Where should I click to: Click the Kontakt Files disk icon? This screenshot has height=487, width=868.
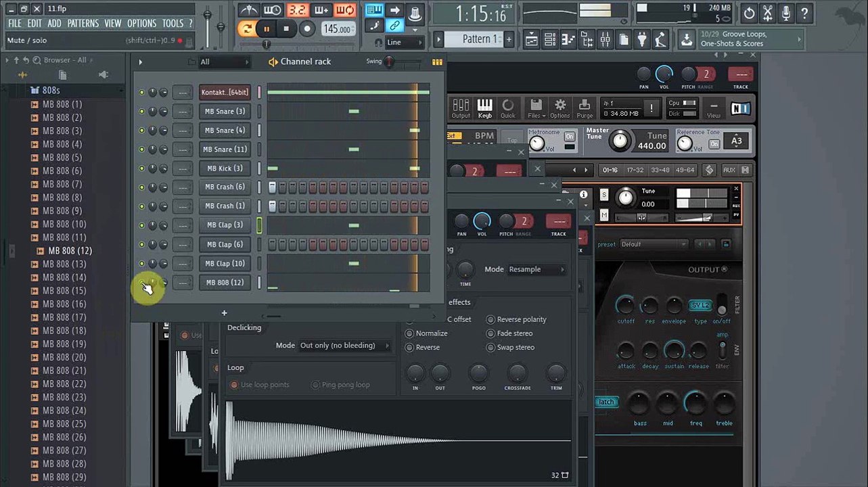pyautogui.click(x=535, y=108)
